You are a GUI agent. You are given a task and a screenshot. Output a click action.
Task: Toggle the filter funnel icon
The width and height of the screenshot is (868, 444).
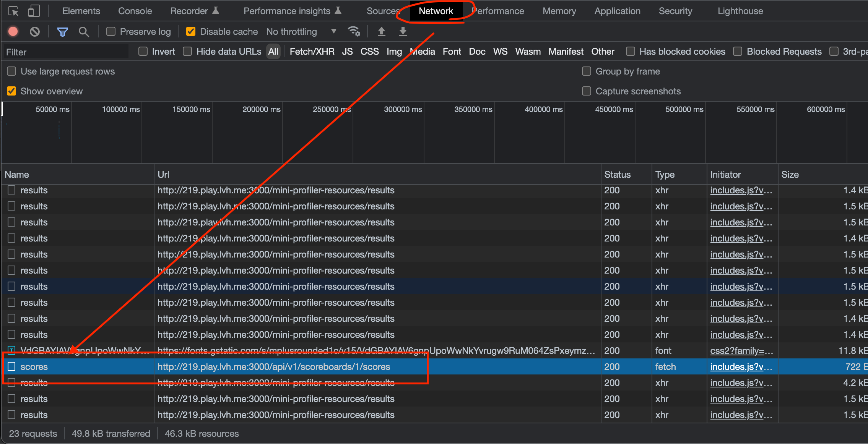[x=62, y=31]
